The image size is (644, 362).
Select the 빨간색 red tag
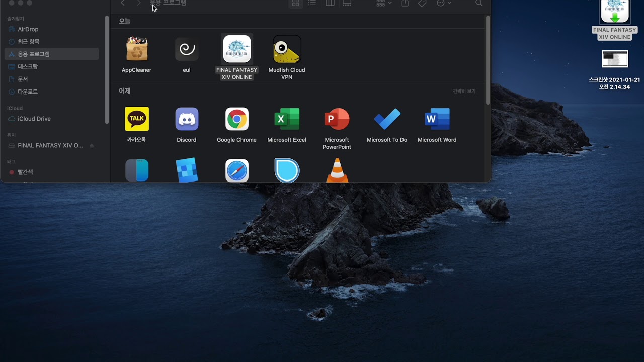click(52, 172)
